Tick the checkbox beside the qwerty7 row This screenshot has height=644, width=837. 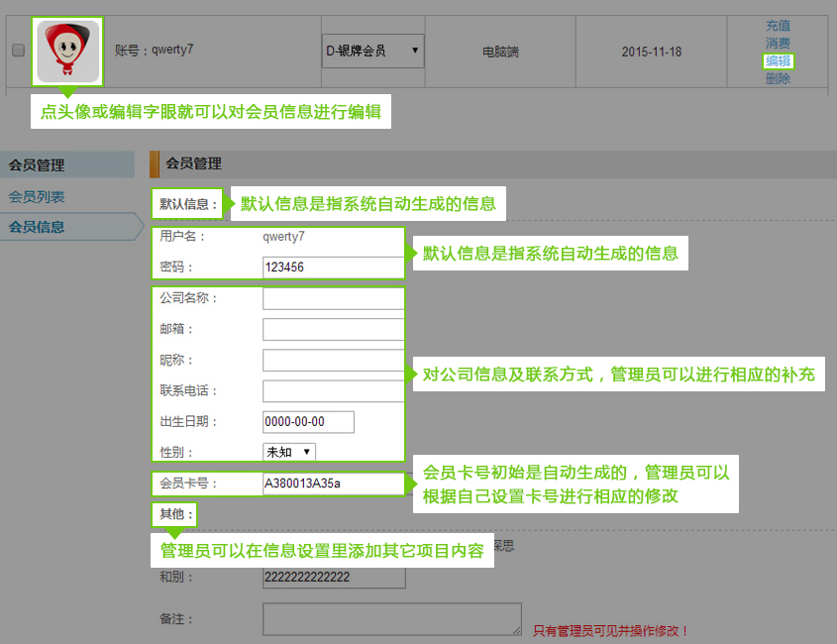coord(18,51)
